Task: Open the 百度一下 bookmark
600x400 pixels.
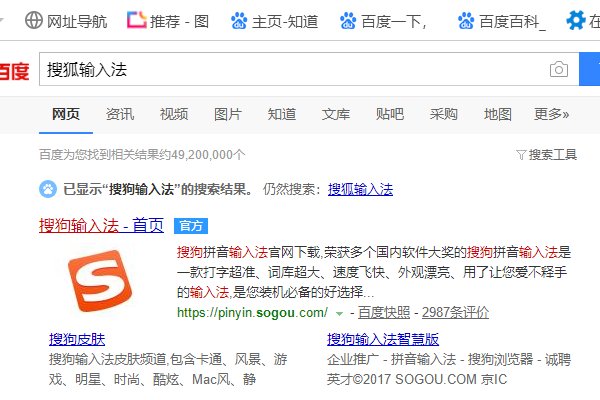Action: pyautogui.click(x=383, y=21)
